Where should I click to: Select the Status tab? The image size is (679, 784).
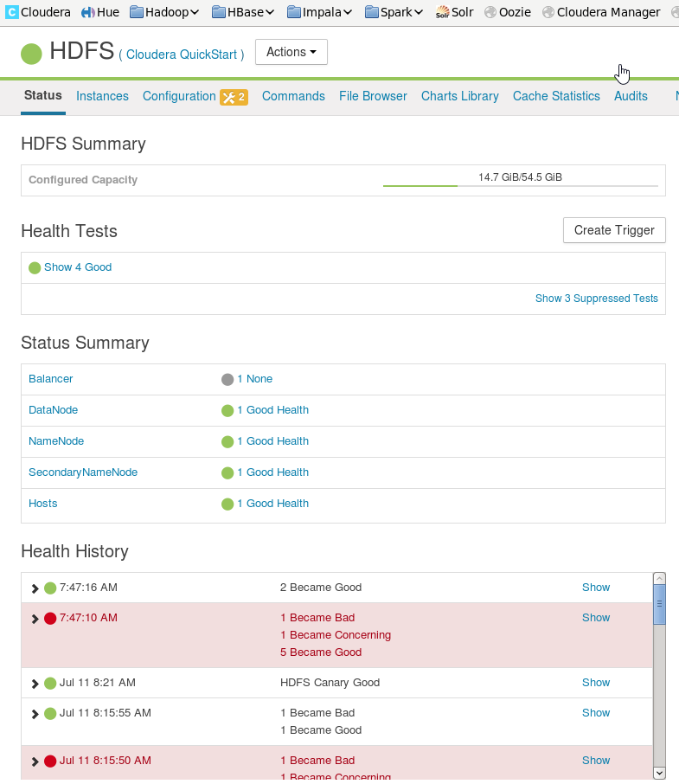tap(43, 95)
